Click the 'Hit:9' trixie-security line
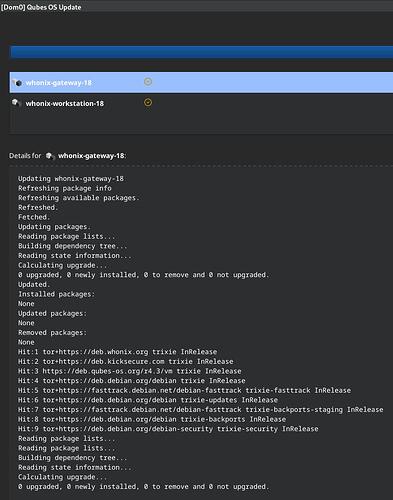Viewport: 393px width, 500px height. (x=168, y=429)
